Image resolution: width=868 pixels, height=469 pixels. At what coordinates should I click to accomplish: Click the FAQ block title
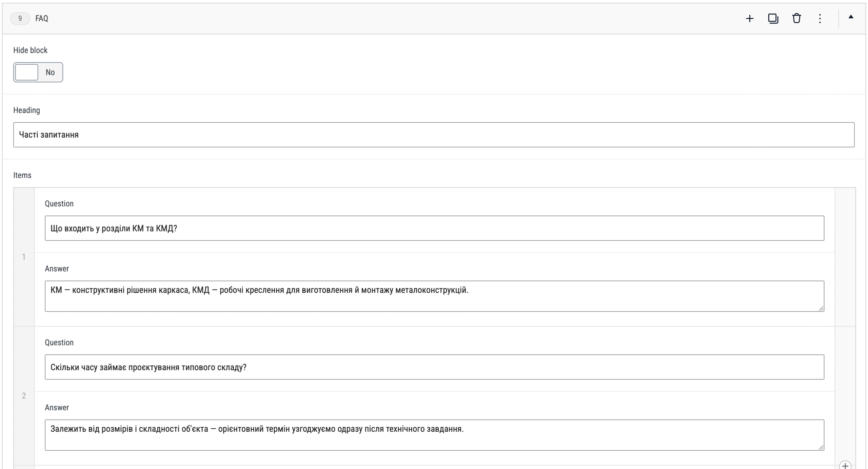42,18
